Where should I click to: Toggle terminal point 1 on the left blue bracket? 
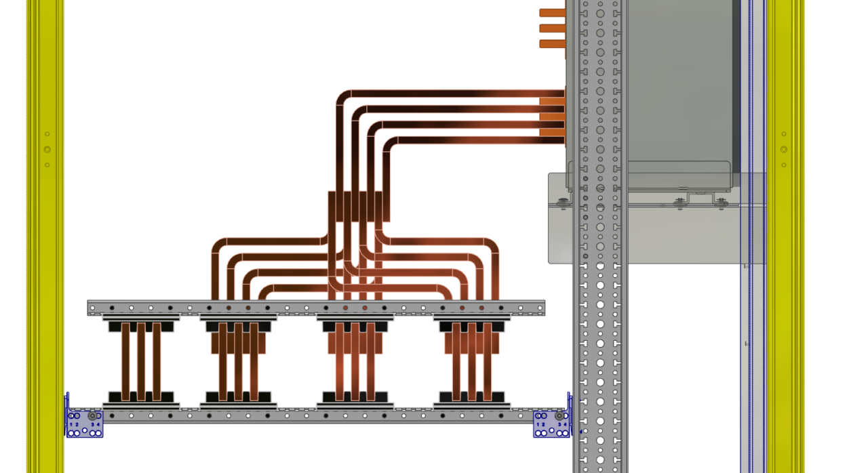click(71, 433)
